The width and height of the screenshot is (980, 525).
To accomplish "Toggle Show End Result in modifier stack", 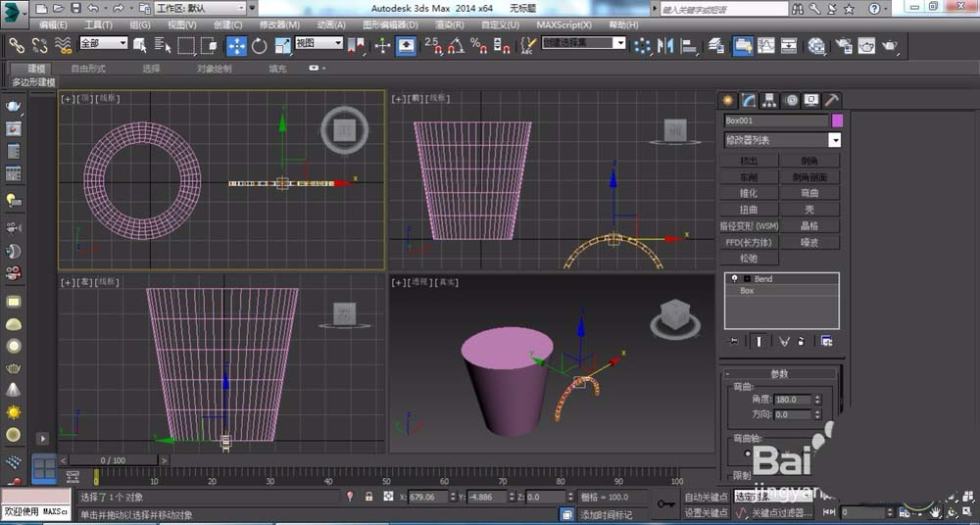I will click(x=758, y=341).
